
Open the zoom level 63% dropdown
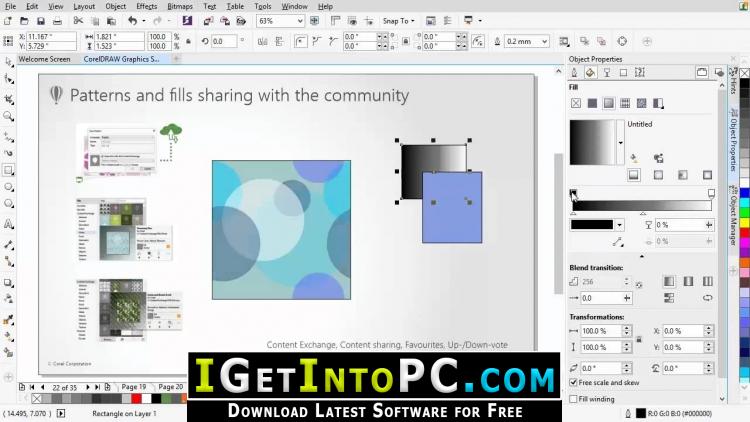tap(302, 21)
